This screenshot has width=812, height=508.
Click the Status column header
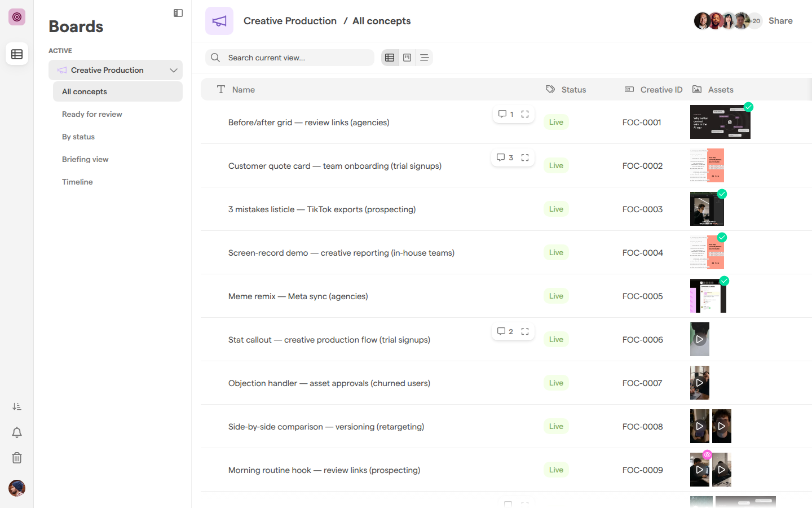(566, 90)
